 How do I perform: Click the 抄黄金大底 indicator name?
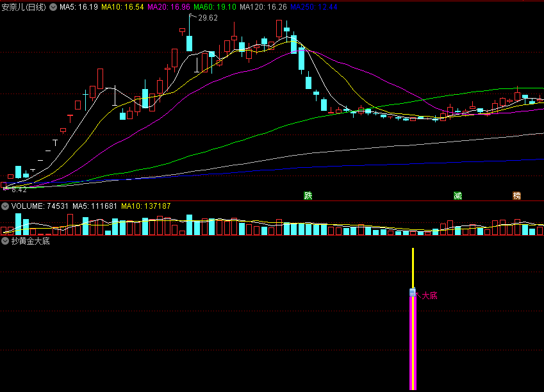(x=31, y=241)
